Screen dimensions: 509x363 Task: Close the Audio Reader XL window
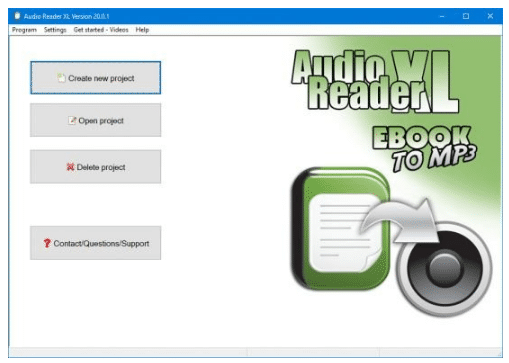point(490,16)
